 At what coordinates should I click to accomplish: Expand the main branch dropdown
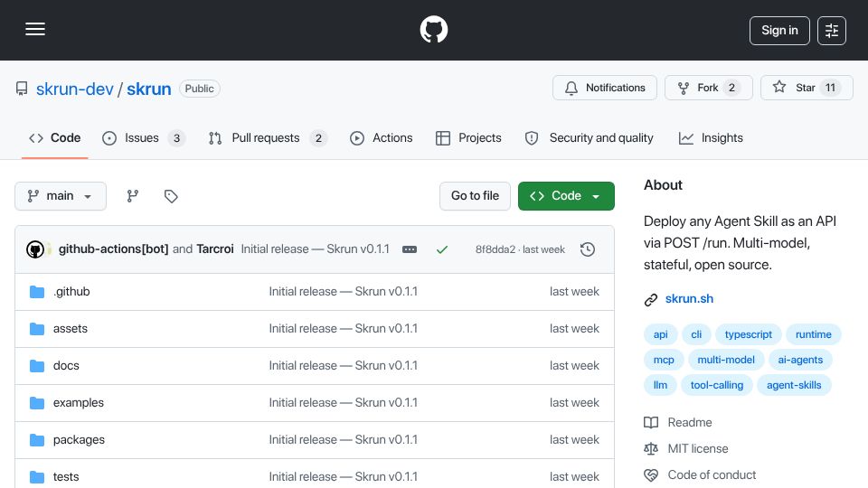pyautogui.click(x=61, y=196)
